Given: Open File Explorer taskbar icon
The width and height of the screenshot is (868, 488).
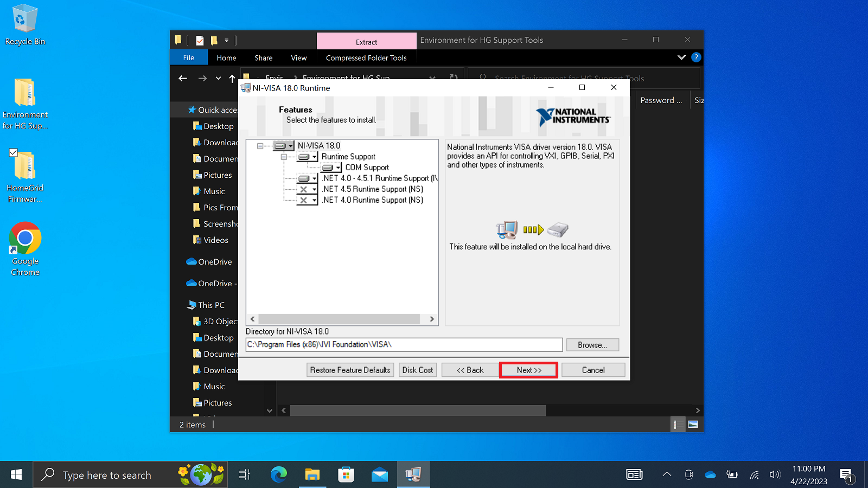Looking at the screenshot, I should [x=312, y=475].
